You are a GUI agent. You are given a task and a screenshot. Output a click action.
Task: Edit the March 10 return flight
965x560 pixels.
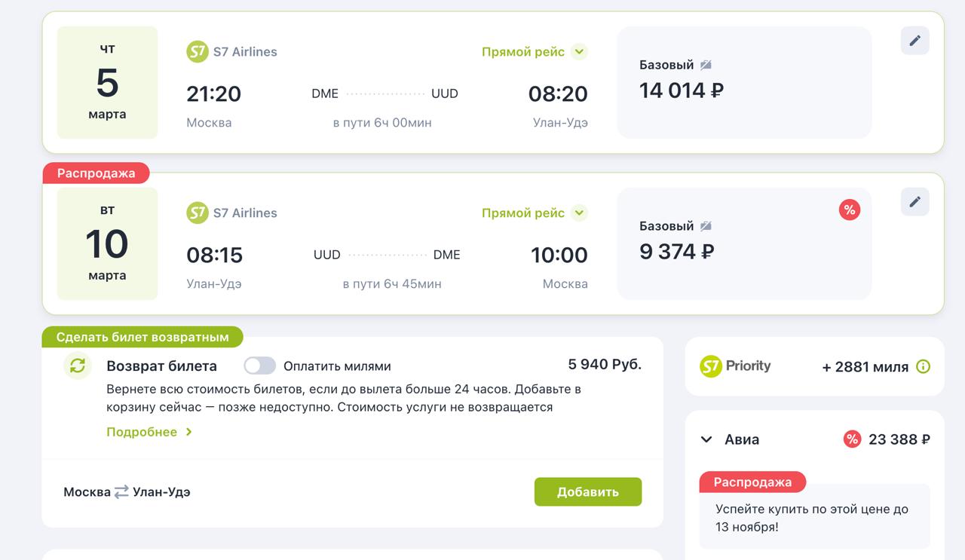914,202
